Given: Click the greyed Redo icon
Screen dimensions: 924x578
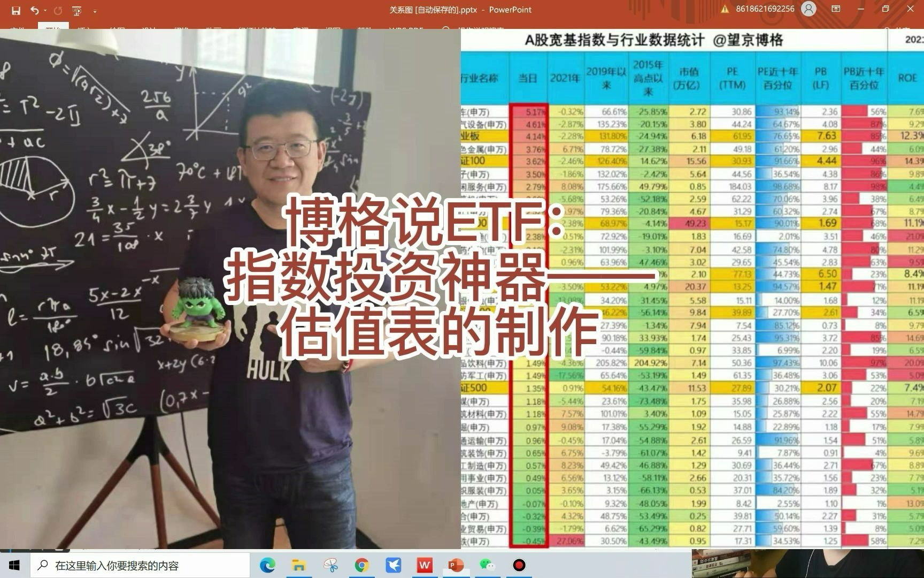Looking at the screenshot, I should click(58, 10).
